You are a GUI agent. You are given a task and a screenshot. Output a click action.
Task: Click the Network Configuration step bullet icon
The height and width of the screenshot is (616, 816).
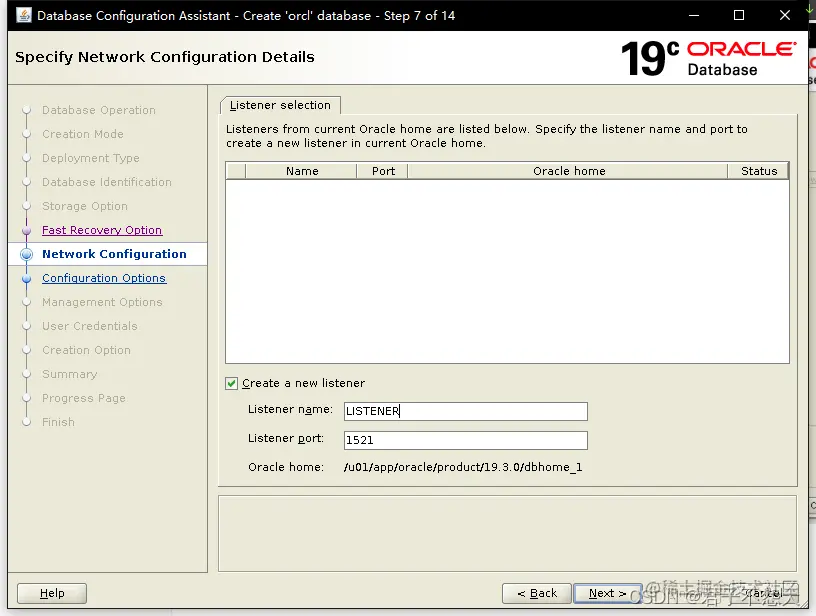[27, 254]
